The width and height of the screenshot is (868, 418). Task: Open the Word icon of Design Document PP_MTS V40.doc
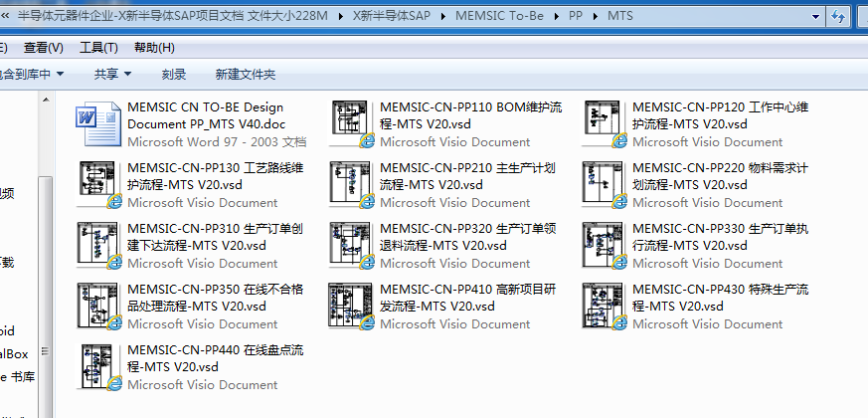98,124
